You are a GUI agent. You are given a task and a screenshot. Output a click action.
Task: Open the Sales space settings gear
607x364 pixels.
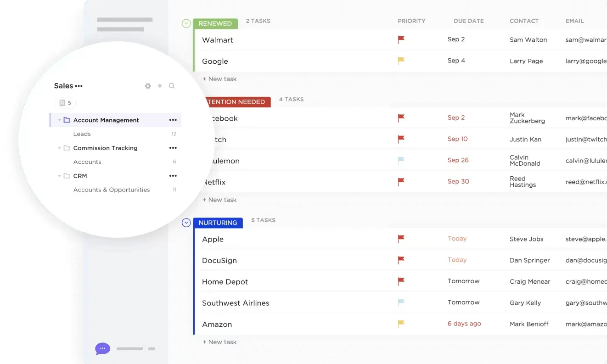tap(148, 86)
